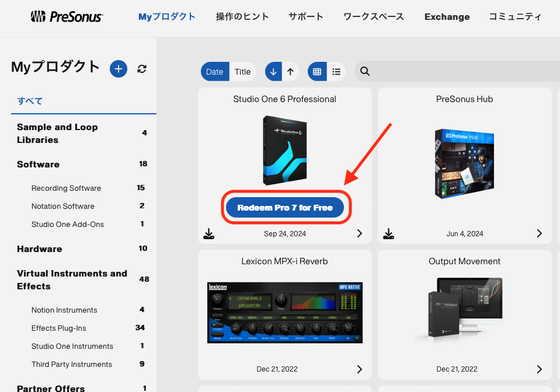Click Lexicon MPX-i Reverb plugin image
560x392 pixels.
(x=285, y=313)
